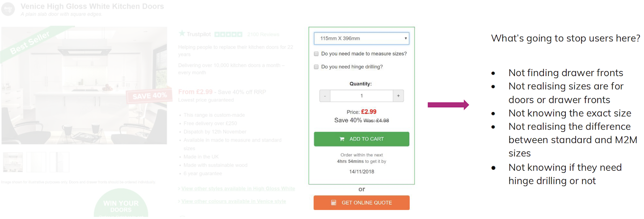Select the third door thumbnail image
Screen dimensions: 644x219
click(59, 162)
